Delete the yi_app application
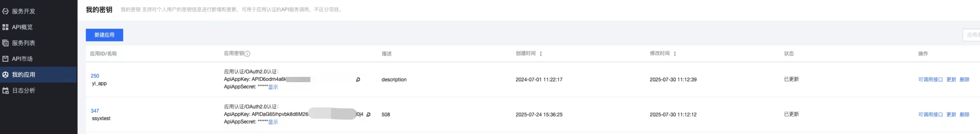Screen dimensions: 980x134 click(x=964, y=80)
